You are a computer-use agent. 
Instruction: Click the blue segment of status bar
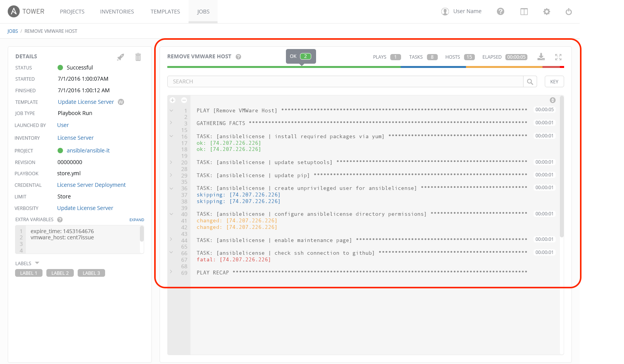coord(433,67)
